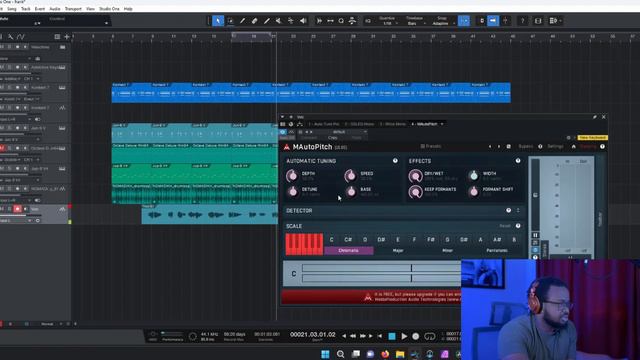Adjust the SPEED knob in MAutoPitch
The width and height of the screenshot is (640, 360).
(350, 176)
